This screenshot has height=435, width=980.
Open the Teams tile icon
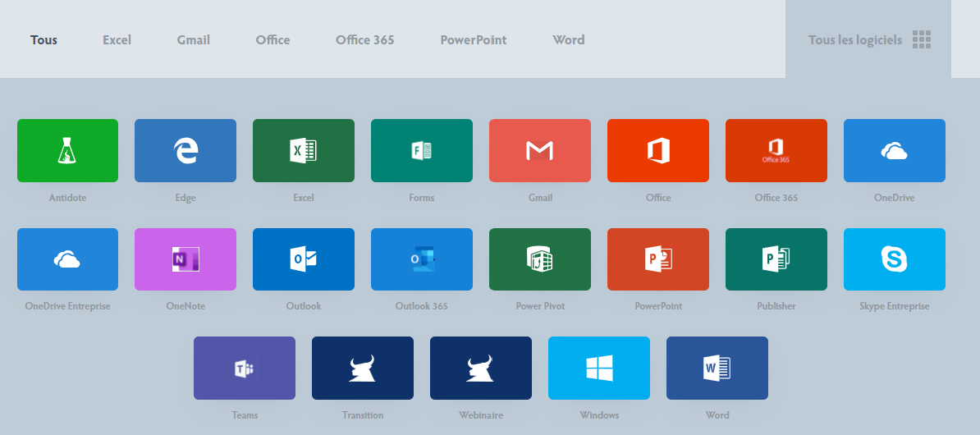pos(245,369)
